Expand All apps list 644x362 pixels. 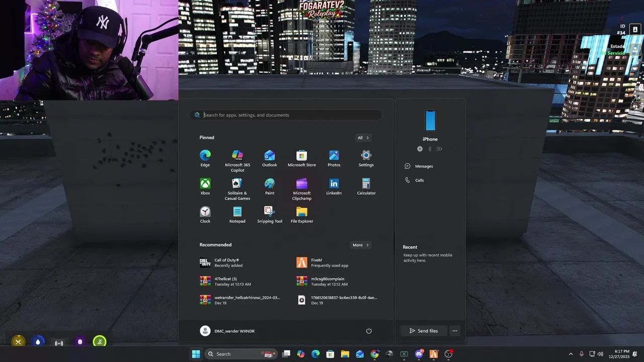click(363, 138)
